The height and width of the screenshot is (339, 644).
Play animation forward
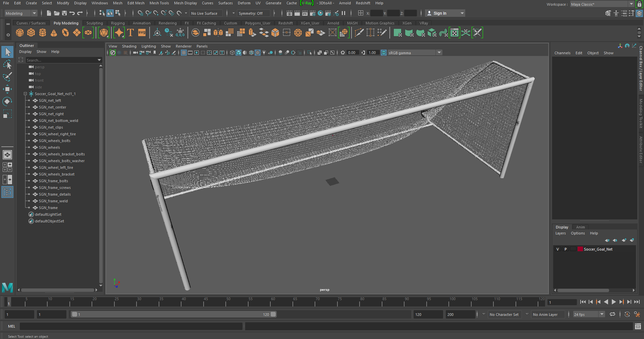(x=613, y=302)
